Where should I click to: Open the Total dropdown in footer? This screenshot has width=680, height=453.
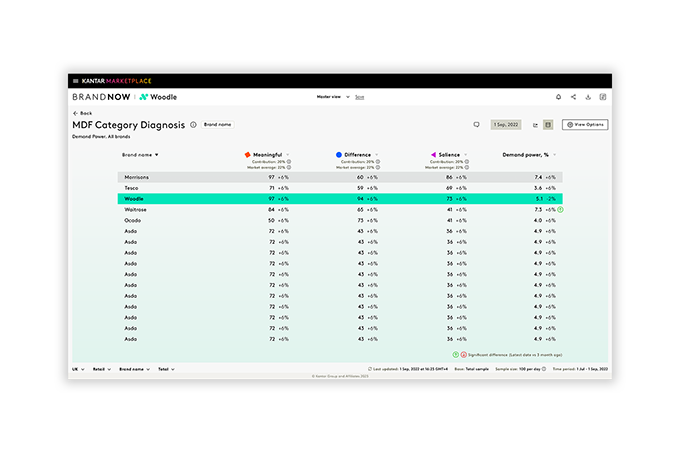pos(166,369)
